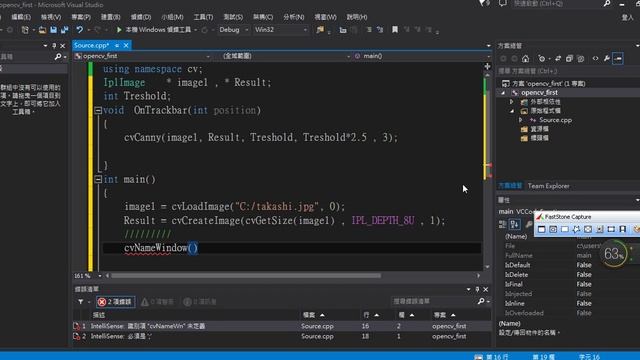Open the main() member dropdown
The width and height of the screenshot is (640, 360).
point(422,56)
